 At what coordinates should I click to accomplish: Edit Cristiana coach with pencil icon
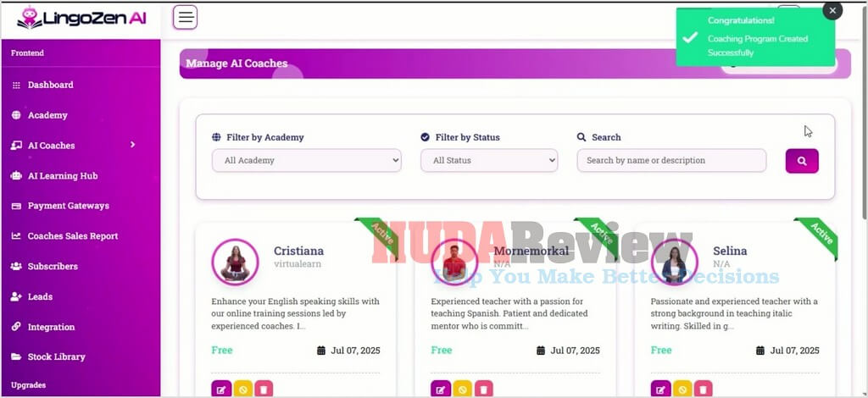tap(221, 390)
